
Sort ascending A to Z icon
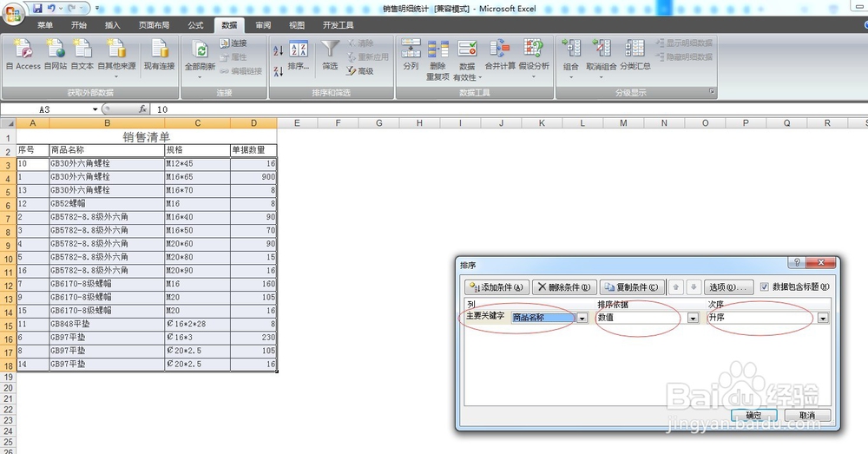(x=279, y=50)
